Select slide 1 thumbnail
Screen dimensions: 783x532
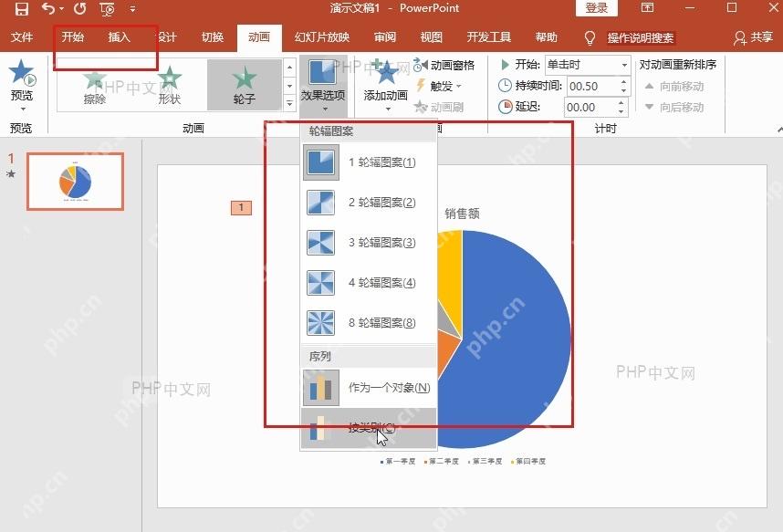pyautogui.click(x=76, y=182)
